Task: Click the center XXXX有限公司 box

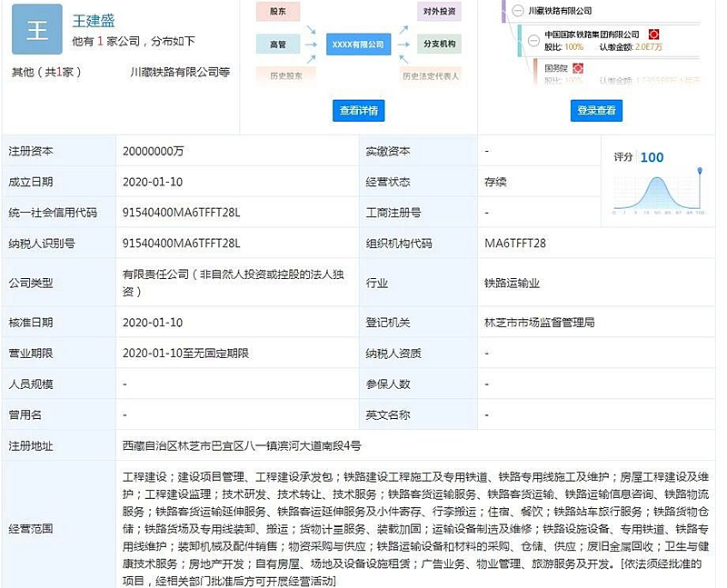Action: click(357, 44)
